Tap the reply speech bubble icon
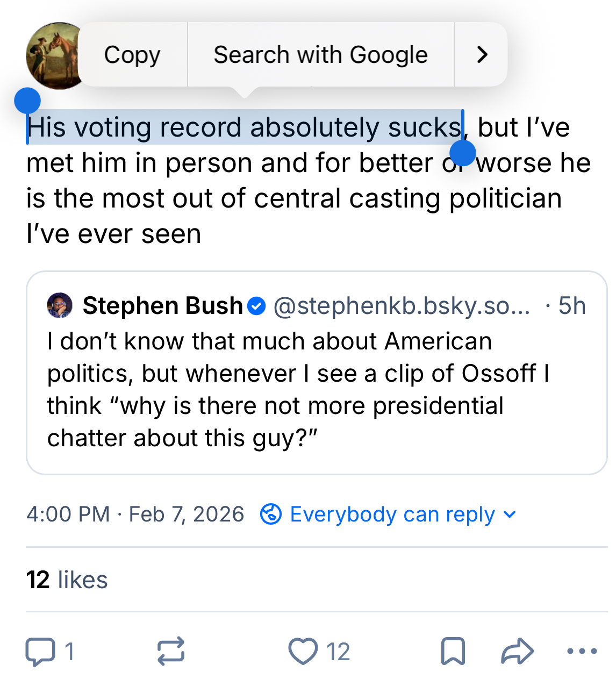This screenshot has height=686, width=616. tap(40, 652)
